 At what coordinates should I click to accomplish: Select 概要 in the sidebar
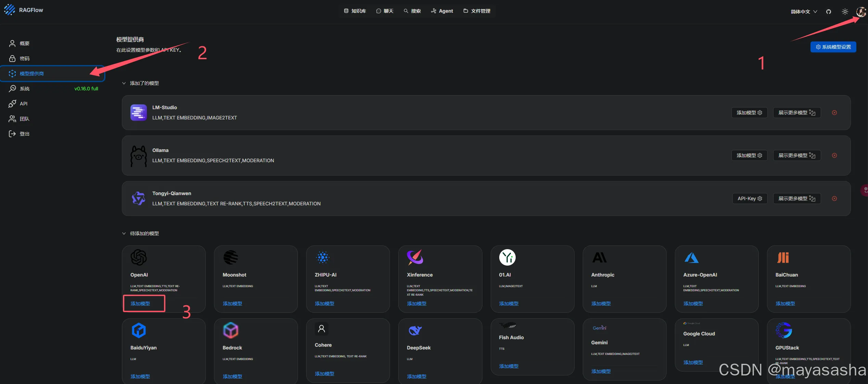click(x=53, y=43)
